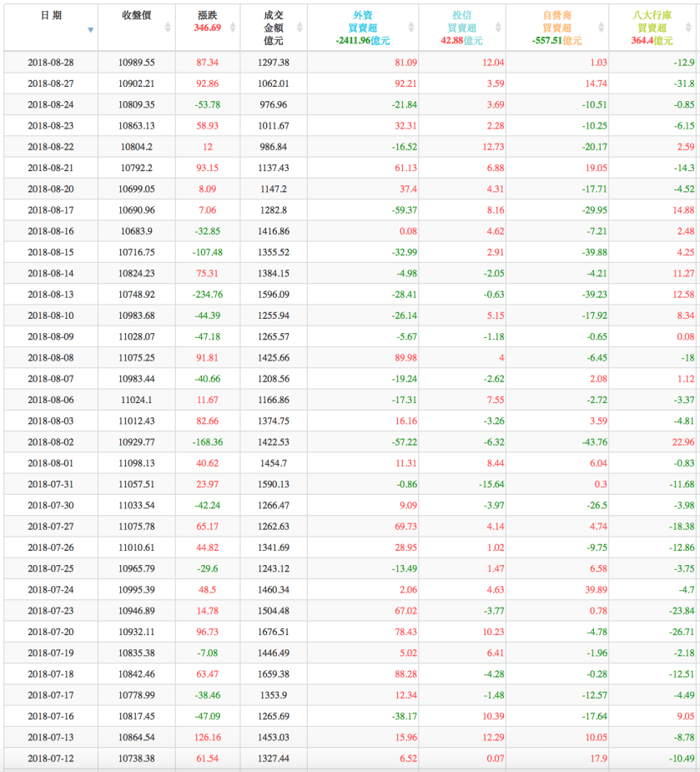Click the 39.89 dealer net buy cell
The height and width of the screenshot is (772, 700).
click(x=595, y=590)
